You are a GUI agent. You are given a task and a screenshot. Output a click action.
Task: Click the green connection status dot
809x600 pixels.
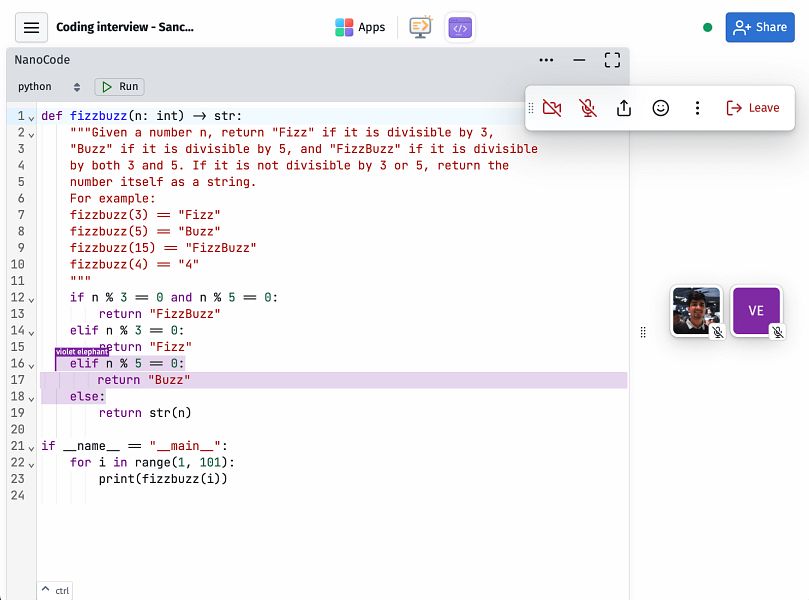pos(707,27)
